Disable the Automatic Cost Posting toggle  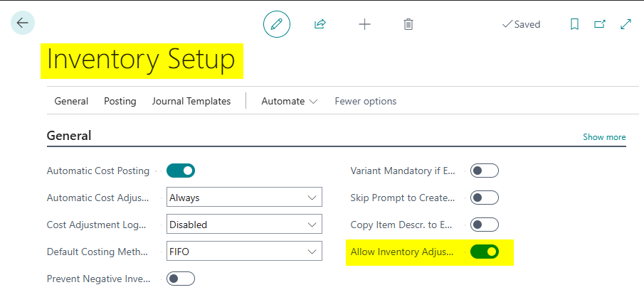click(x=181, y=171)
